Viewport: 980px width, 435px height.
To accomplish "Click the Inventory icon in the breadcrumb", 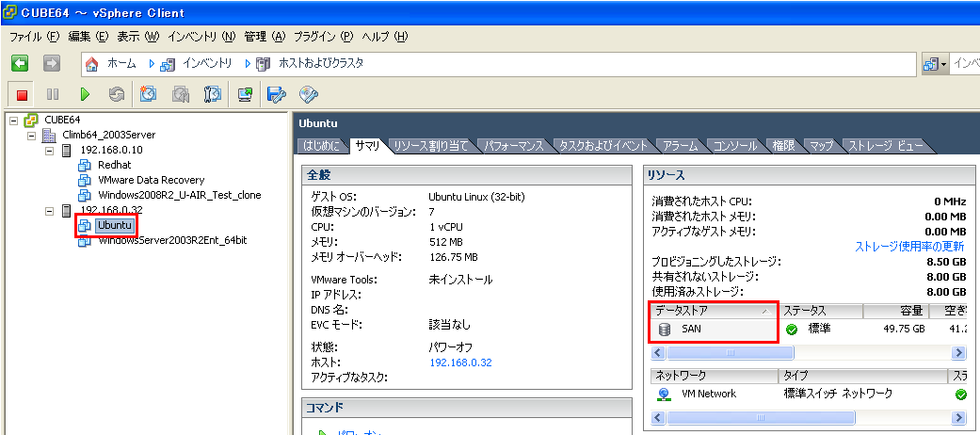I will 167,64.
